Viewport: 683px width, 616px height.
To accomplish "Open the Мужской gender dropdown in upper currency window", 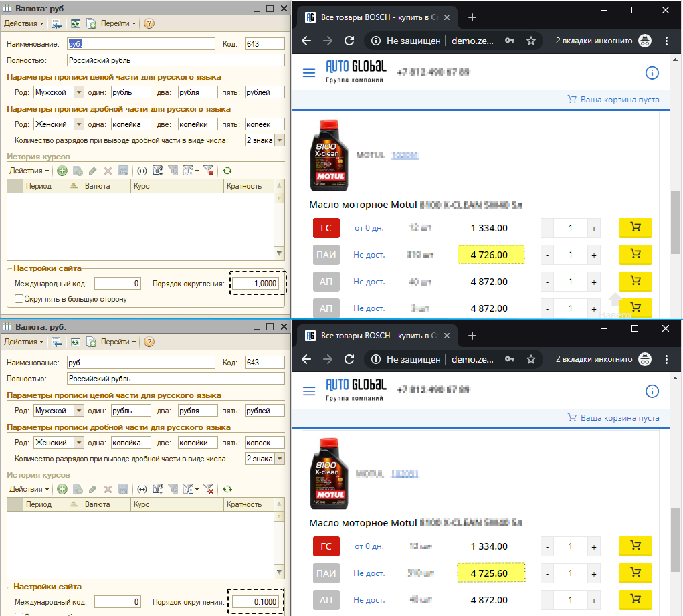I will [x=78, y=92].
